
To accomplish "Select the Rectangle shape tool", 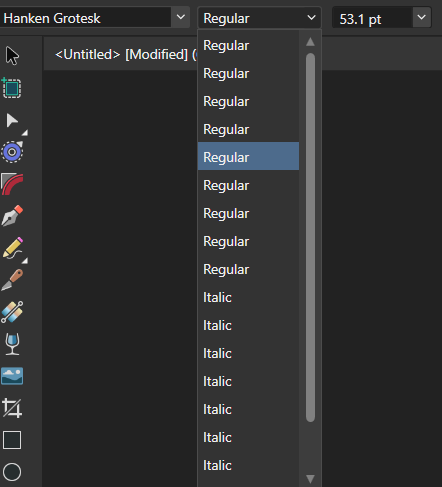I will pos(12,440).
